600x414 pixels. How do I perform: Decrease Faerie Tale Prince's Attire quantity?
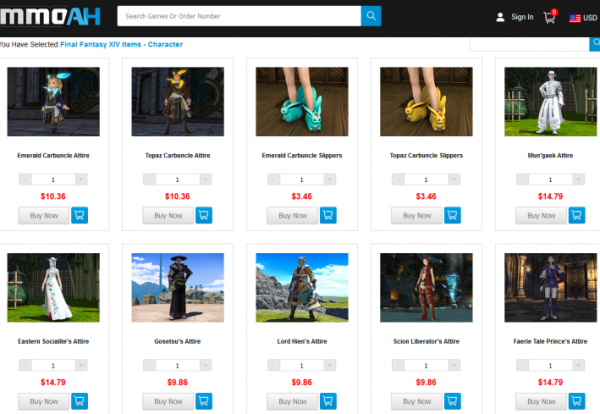tap(523, 365)
